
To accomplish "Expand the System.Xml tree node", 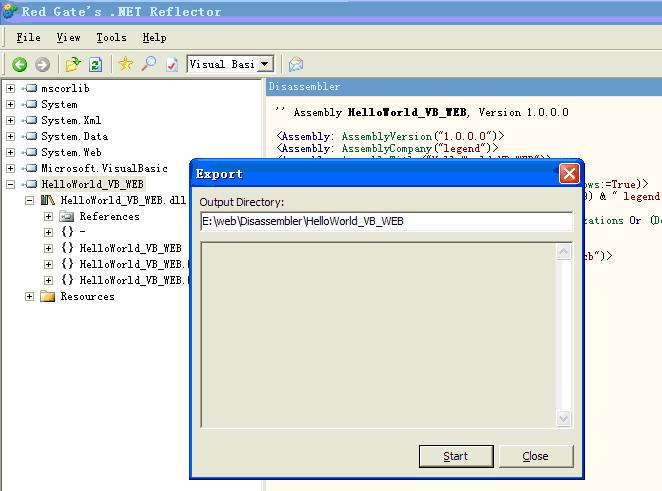I will click(11, 120).
